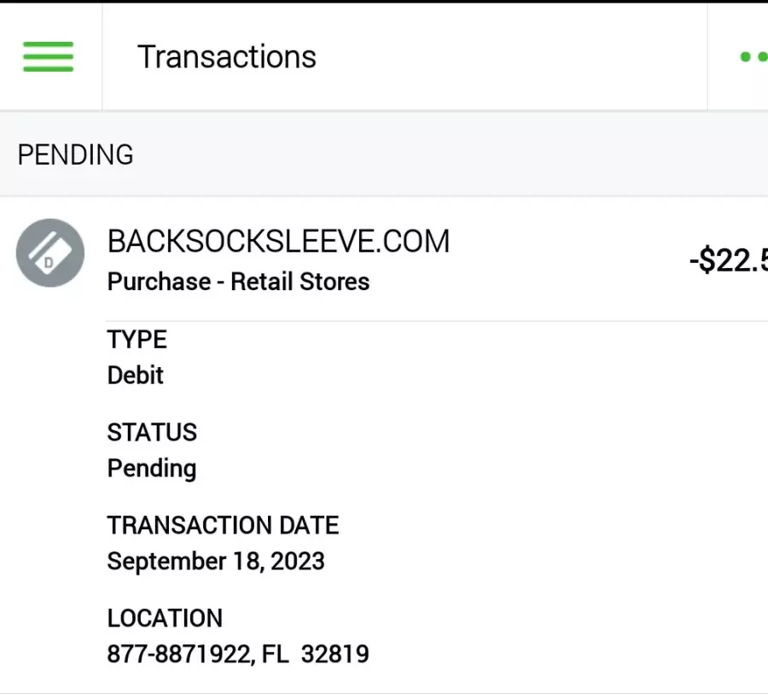Select the STATUS label
The width and height of the screenshot is (768, 700).
(152, 433)
